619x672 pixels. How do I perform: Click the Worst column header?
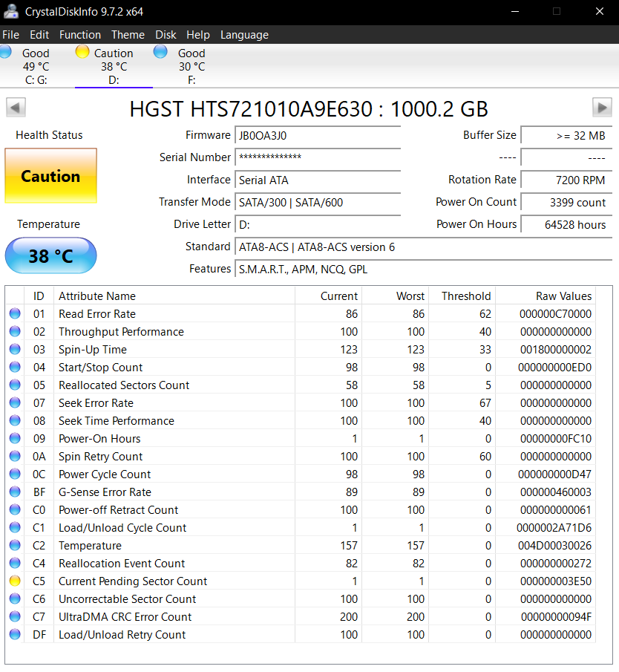[x=396, y=296]
